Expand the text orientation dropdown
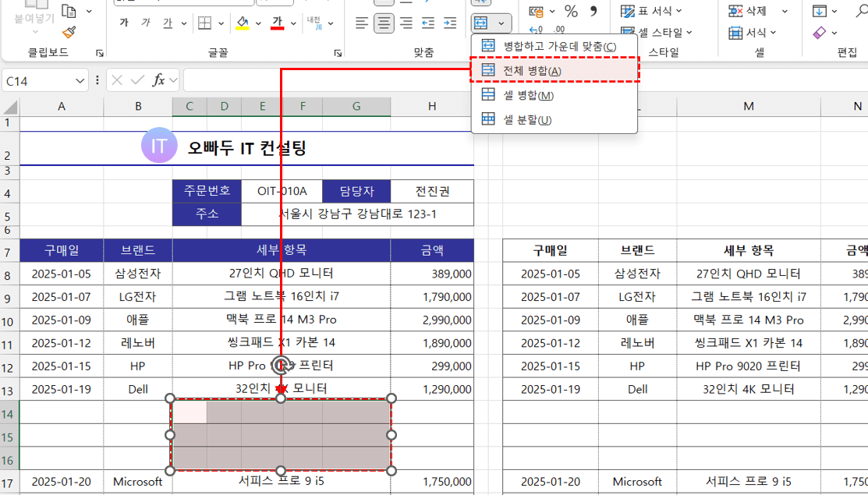The width and height of the screenshot is (868, 495). [331, 22]
